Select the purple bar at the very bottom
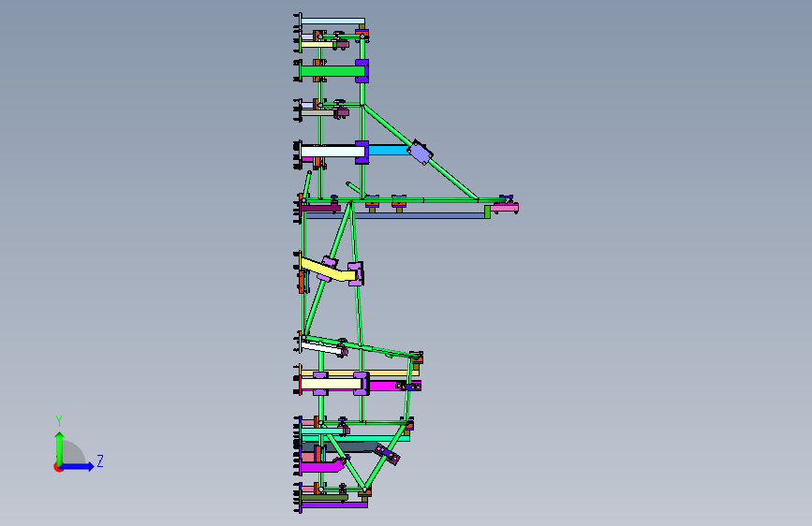Screen dimensions: 812x526 (x=334, y=504)
